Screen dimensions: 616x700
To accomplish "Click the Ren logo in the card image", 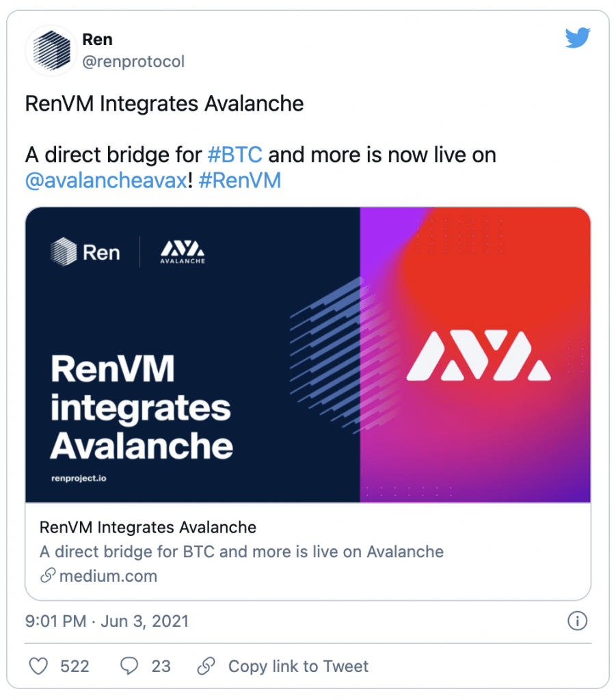I will [x=85, y=252].
